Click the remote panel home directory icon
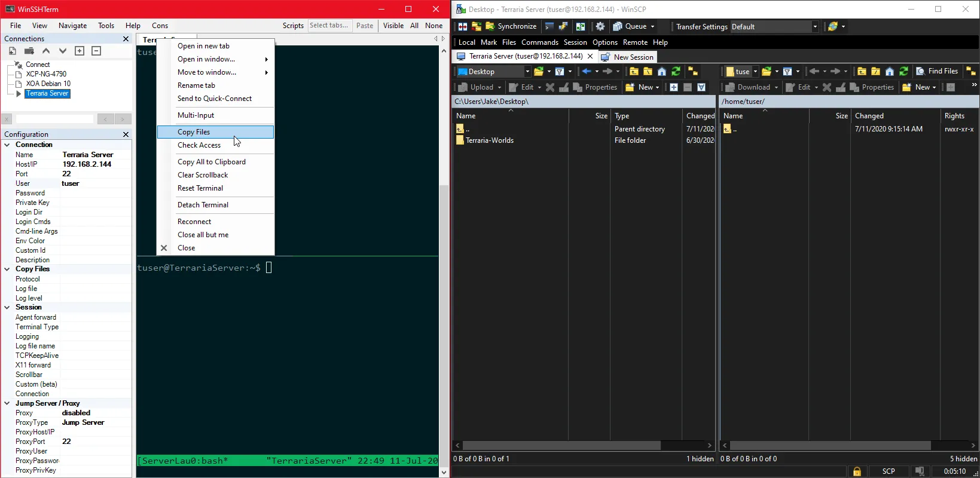The height and width of the screenshot is (478, 980). [x=890, y=72]
